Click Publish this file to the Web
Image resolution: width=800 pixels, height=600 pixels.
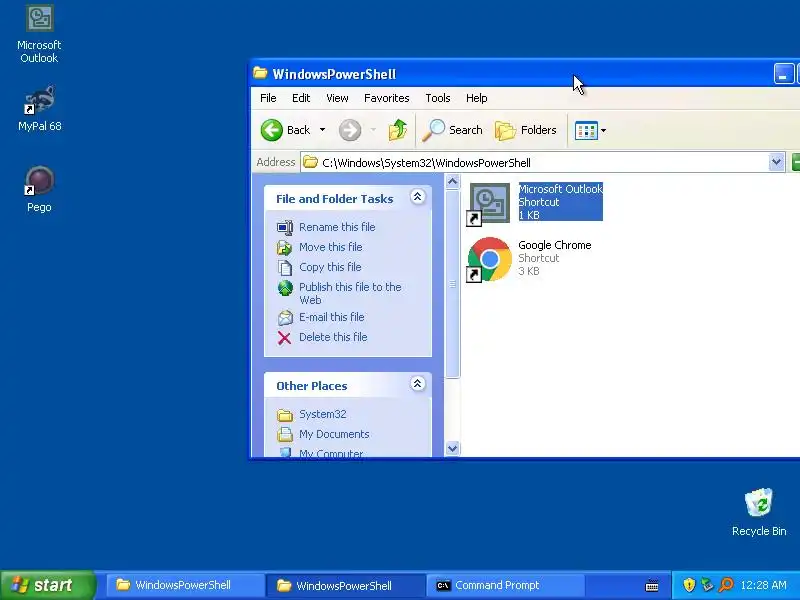tap(350, 293)
